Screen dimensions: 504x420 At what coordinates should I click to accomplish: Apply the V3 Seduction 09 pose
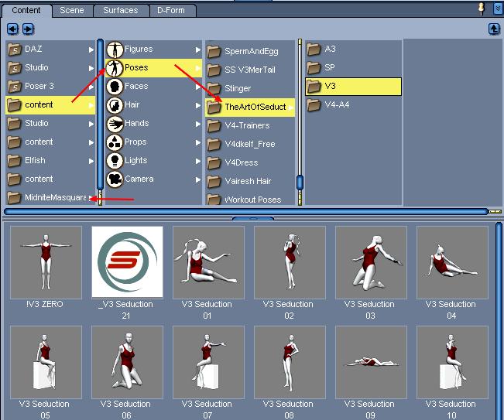371,362
